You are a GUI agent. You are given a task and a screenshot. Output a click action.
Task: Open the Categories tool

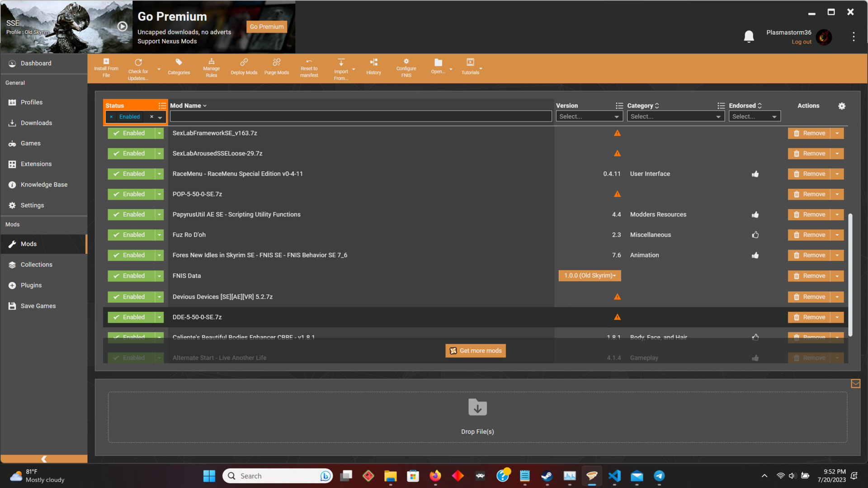coord(179,66)
